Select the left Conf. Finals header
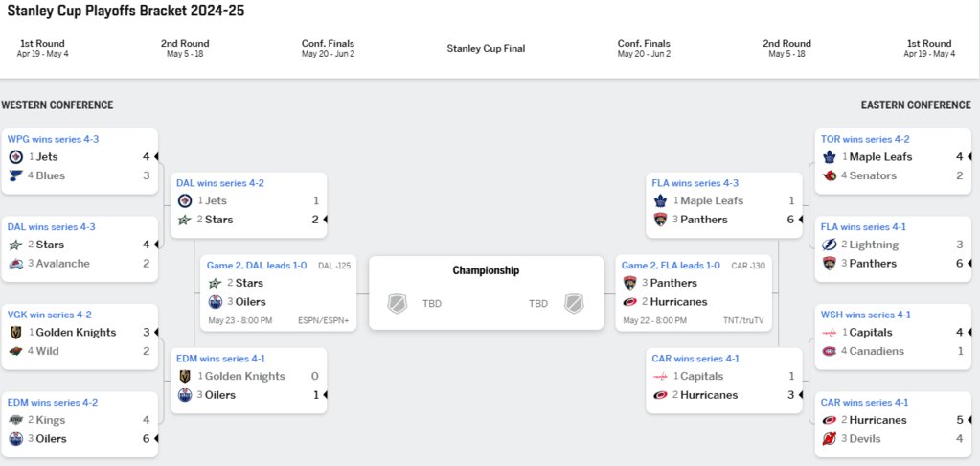980x466 pixels. point(329,48)
